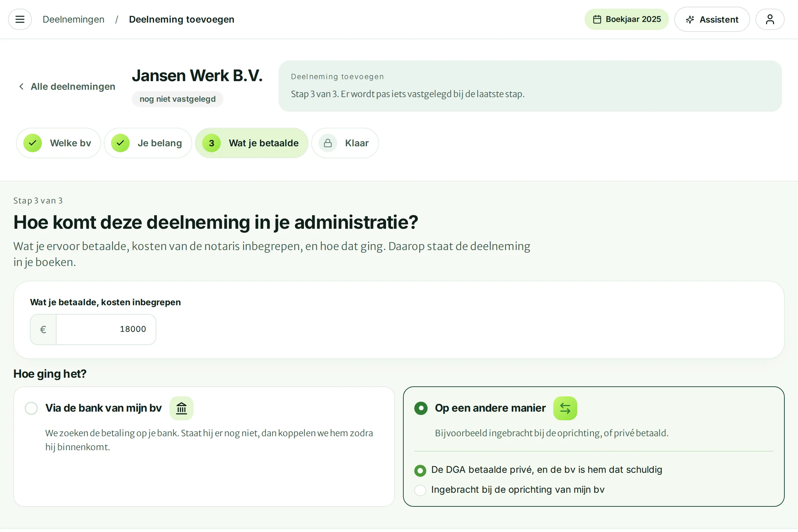Click the 'Stap 3 van 3' label

[x=38, y=200]
